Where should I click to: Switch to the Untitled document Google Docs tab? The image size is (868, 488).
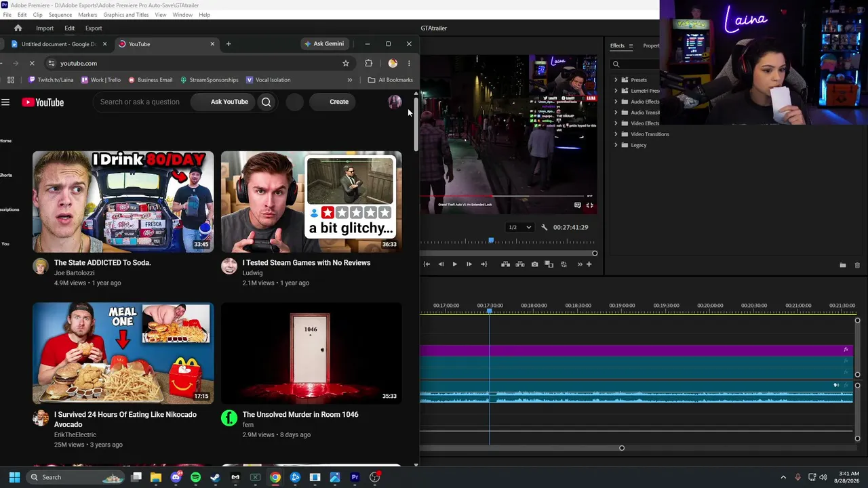[x=58, y=44]
